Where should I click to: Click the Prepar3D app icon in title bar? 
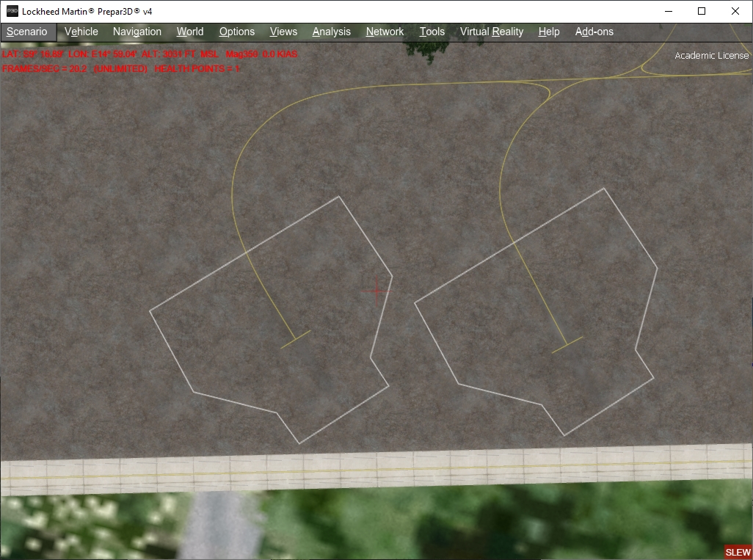click(x=12, y=11)
